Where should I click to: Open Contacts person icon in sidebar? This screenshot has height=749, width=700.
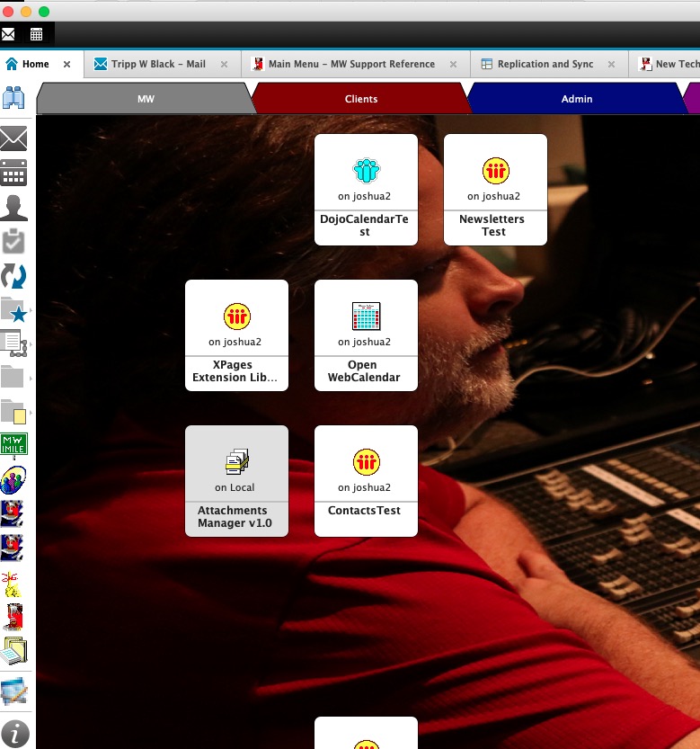[13, 208]
